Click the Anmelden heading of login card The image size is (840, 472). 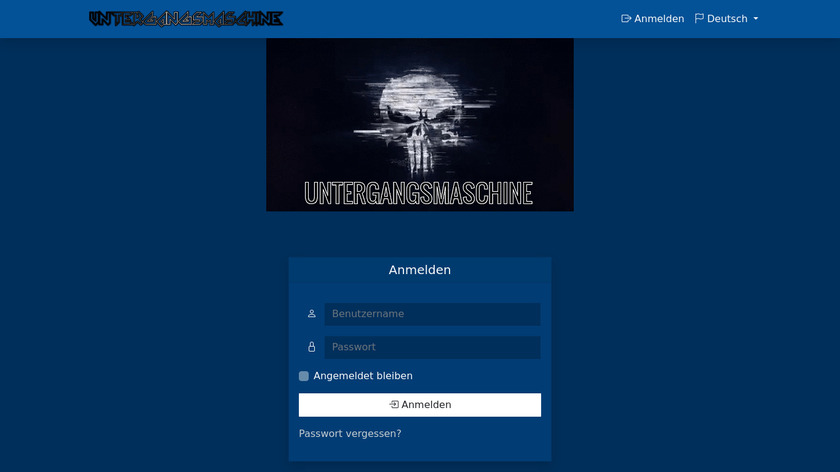point(420,270)
